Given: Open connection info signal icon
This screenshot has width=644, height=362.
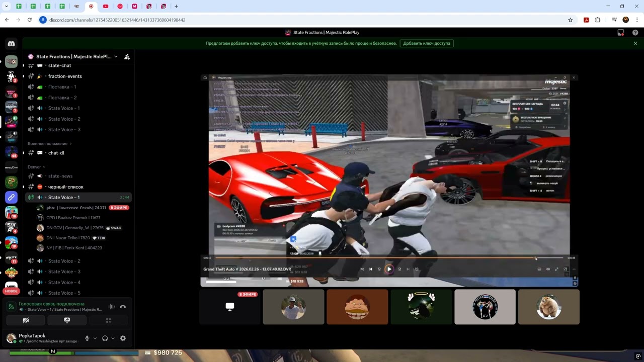Looking at the screenshot, I should tap(12, 307).
